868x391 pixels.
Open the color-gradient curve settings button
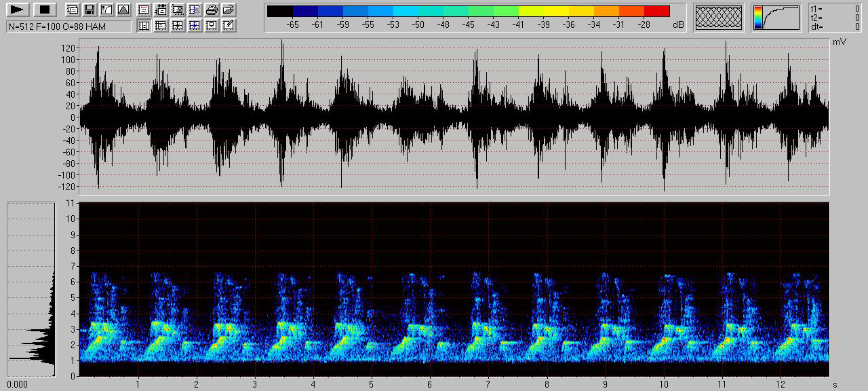pyautogui.click(x=776, y=18)
